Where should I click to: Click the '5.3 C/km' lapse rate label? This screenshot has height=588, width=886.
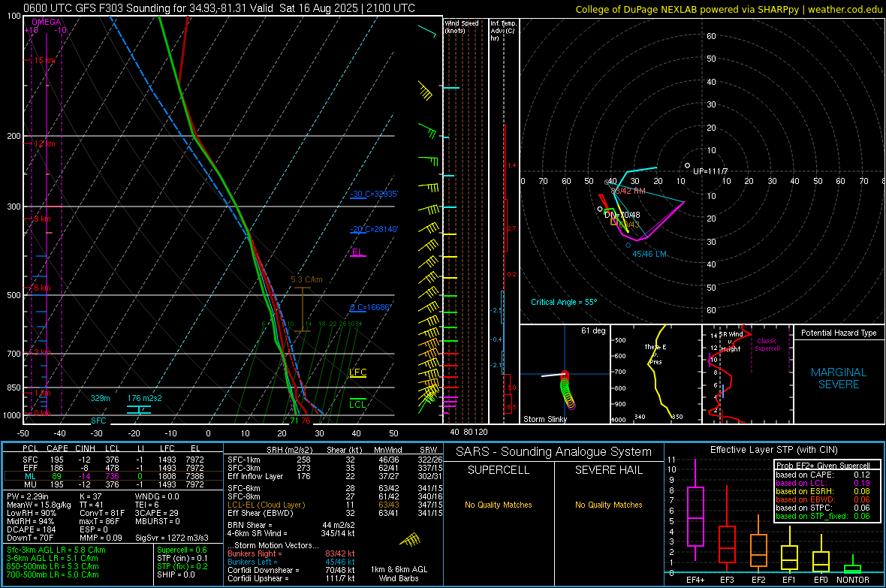[x=306, y=279]
